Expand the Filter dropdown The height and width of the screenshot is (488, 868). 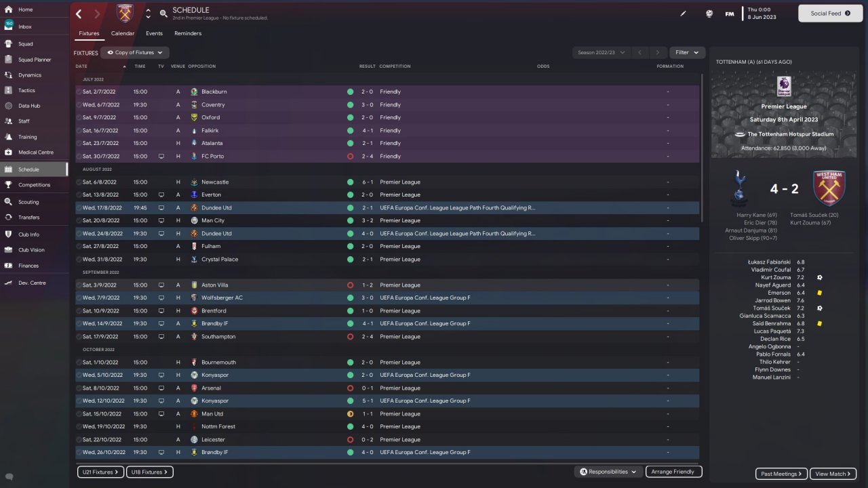[x=687, y=52]
